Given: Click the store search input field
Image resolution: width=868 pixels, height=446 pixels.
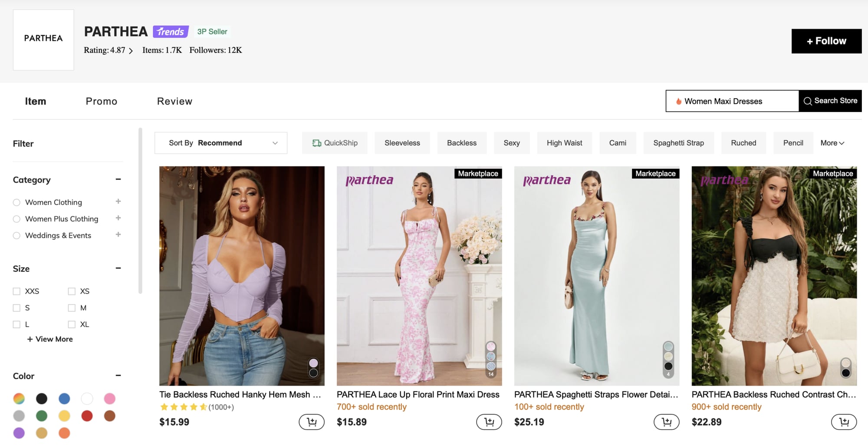Looking at the screenshot, I should pyautogui.click(x=732, y=101).
